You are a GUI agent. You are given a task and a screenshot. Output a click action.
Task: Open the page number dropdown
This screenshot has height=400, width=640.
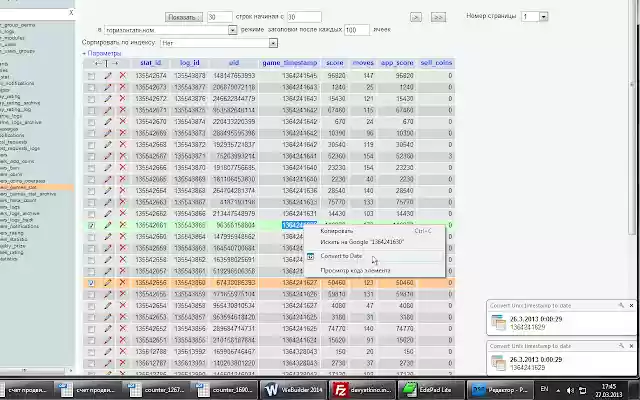point(534,17)
